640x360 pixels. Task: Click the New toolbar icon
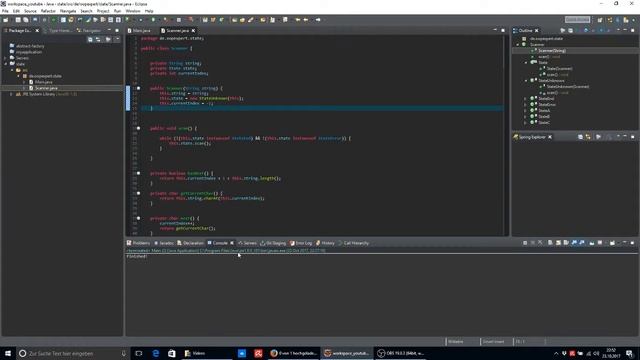6,20
